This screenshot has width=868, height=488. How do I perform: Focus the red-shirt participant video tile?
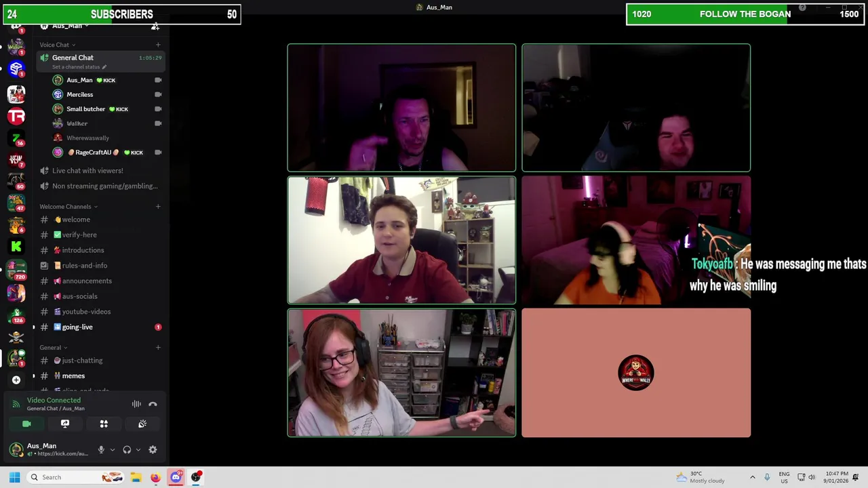click(x=401, y=240)
